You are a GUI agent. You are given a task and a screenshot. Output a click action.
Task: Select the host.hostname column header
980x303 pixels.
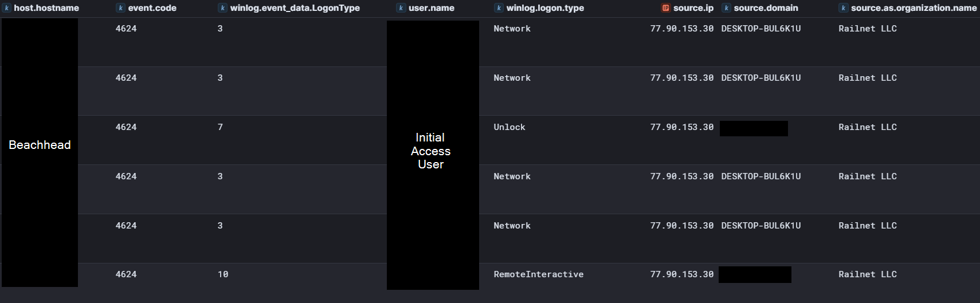[x=46, y=8]
